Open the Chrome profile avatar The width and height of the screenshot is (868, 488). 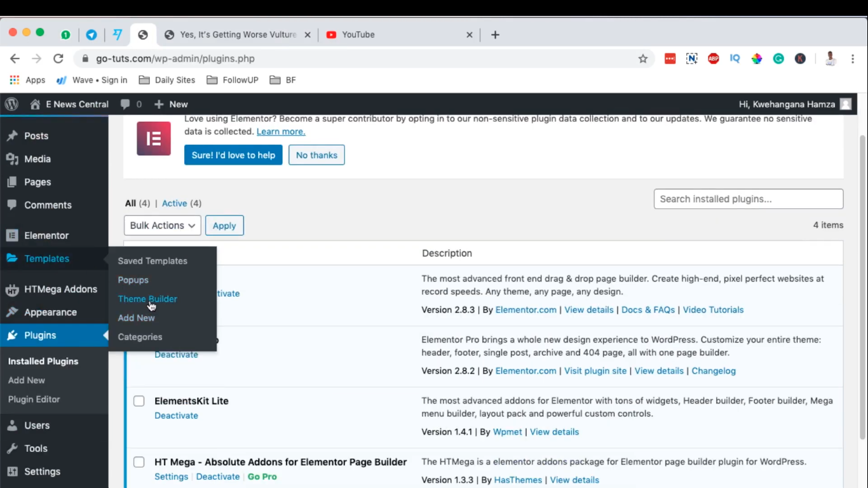pos(831,58)
